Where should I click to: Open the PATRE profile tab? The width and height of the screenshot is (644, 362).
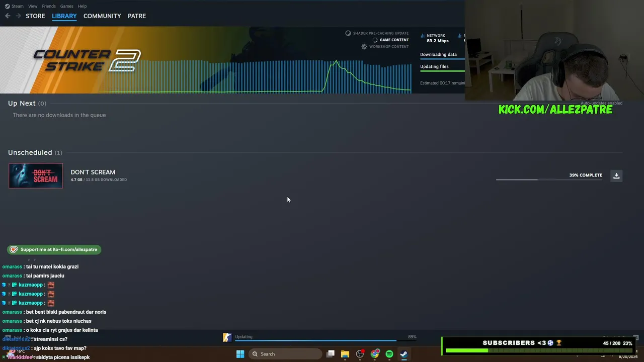coord(137,16)
